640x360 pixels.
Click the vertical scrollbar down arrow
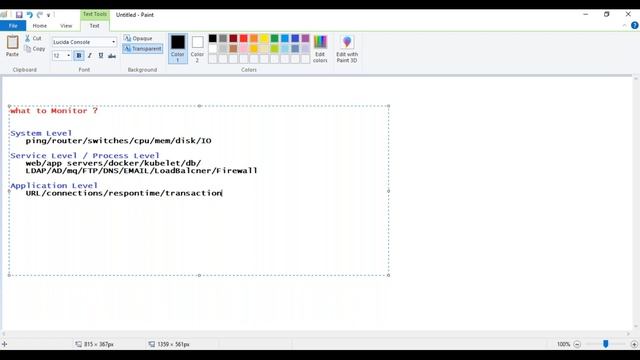pyautogui.click(x=636, y=327)
